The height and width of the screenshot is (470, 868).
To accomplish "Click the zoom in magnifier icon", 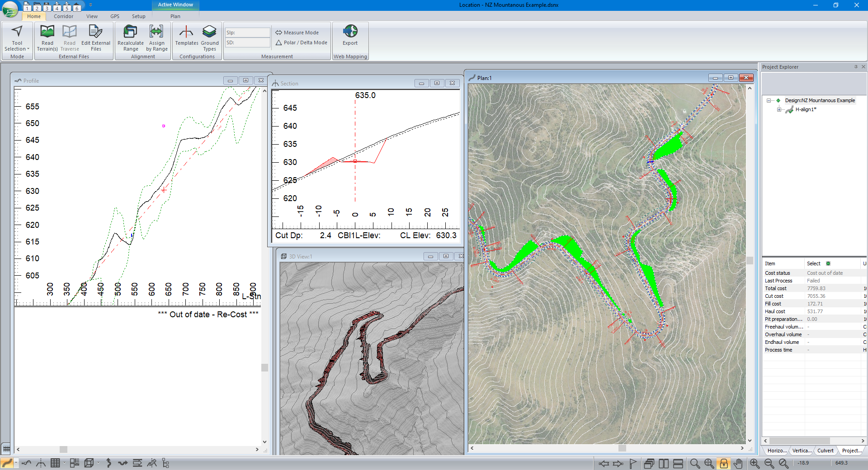I will click(755, 463).
